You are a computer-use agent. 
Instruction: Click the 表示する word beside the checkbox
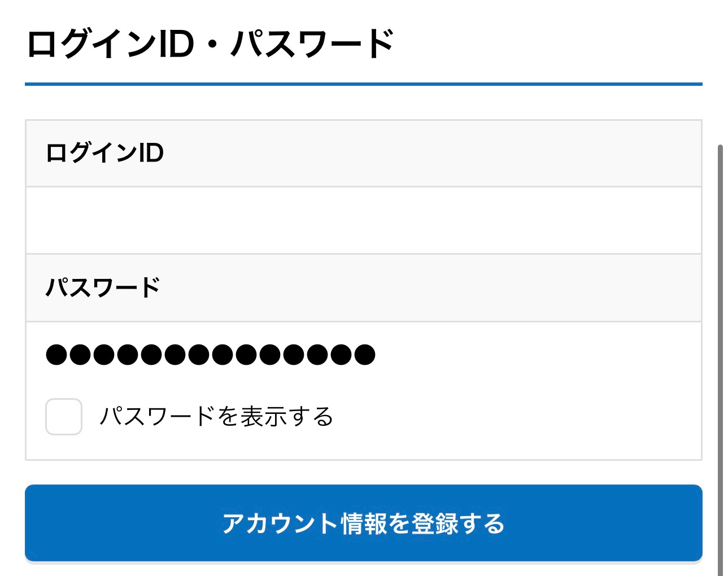pyautogui.click(x=287, y=417)
